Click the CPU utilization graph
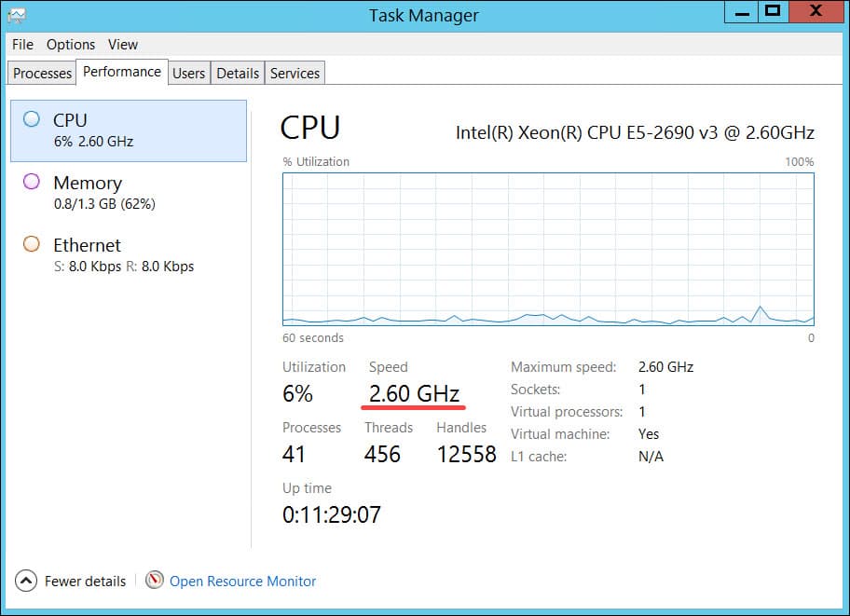The height and width of the screenshot is (616, 850). click(x=548, y=249)
